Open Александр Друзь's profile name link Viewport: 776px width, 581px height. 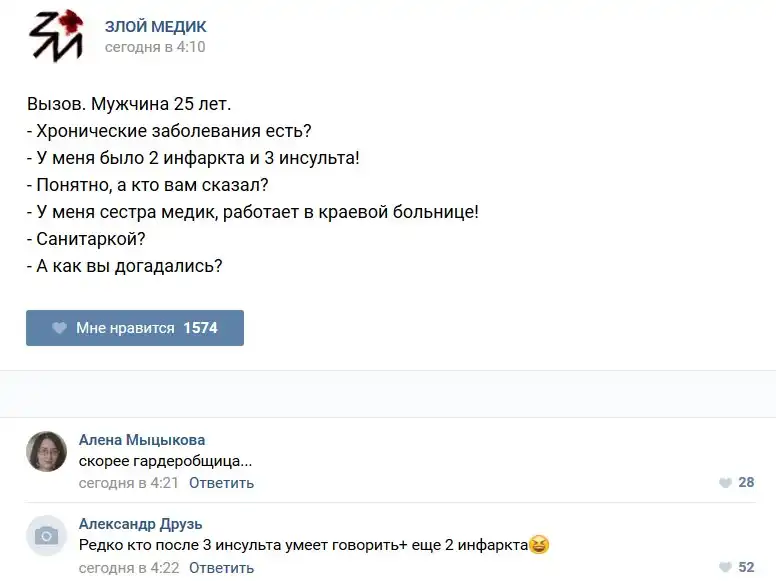[x=140, y=523]
